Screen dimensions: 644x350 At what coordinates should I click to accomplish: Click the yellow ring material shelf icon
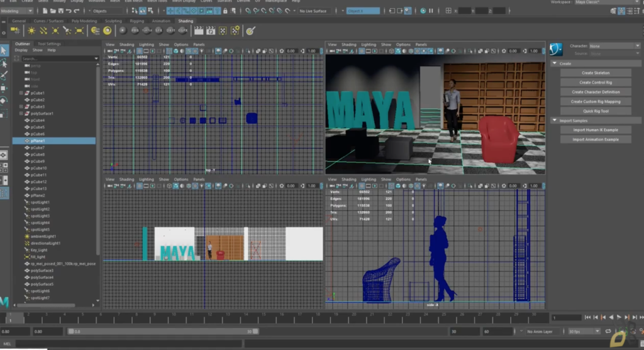[x=107, y=31]
